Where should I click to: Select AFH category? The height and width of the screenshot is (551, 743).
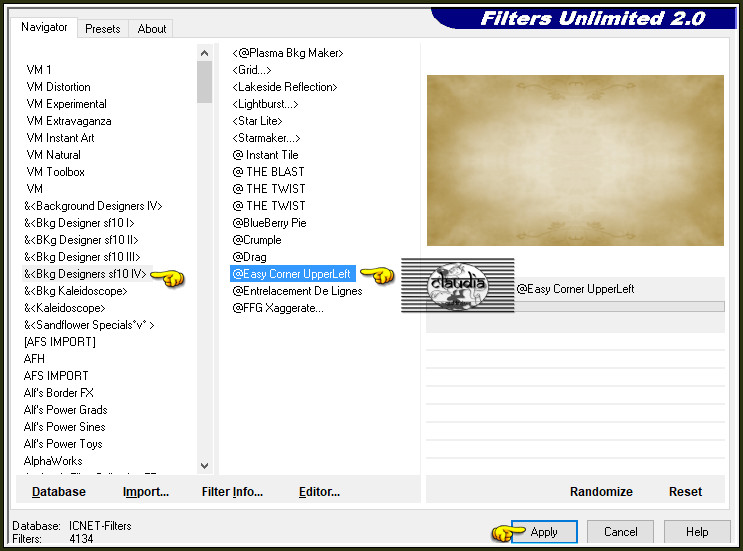pos(34,359)
